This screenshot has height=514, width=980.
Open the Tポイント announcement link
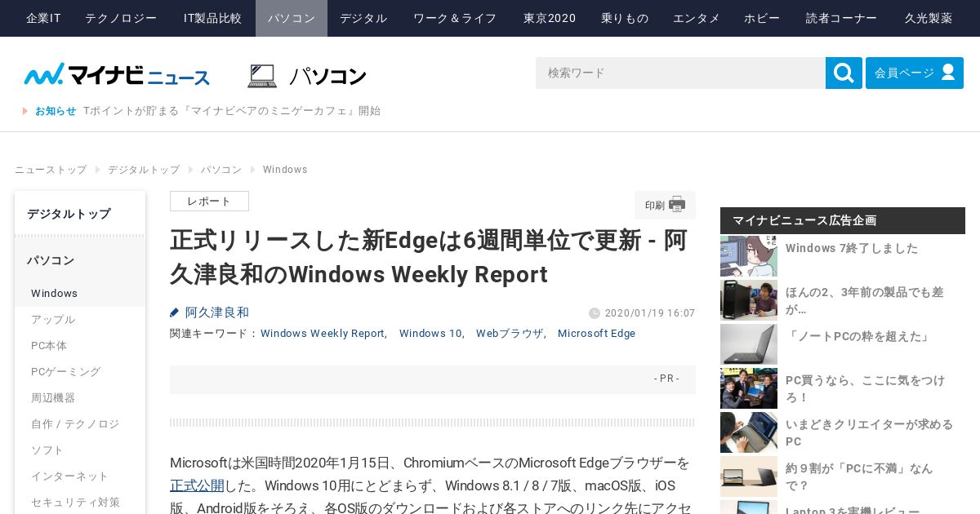(232, 111)
